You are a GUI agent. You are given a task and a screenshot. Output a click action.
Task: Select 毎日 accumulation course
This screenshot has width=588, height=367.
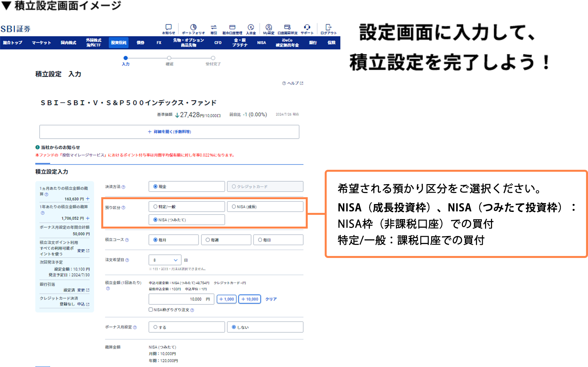point(278,240)
